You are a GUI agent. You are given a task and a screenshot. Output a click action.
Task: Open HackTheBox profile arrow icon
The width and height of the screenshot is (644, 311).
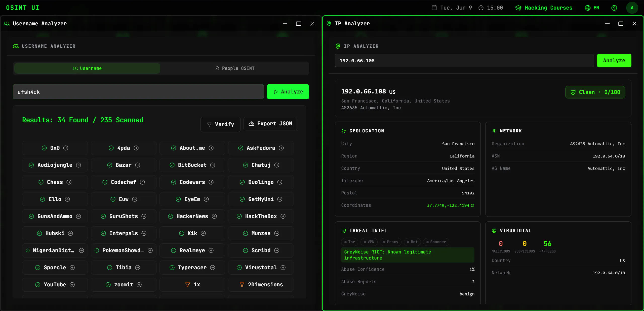[x=283, y=216]
